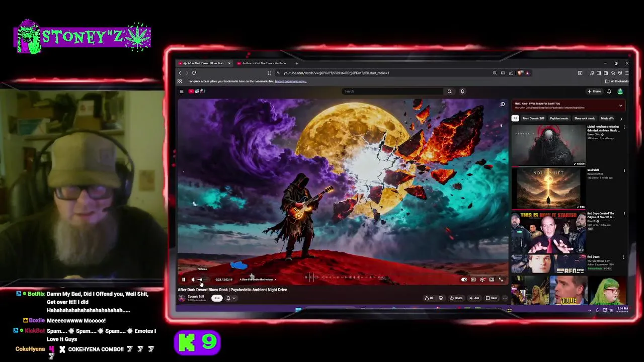
Task: Focus the YouTube search box
Action: 392,92
